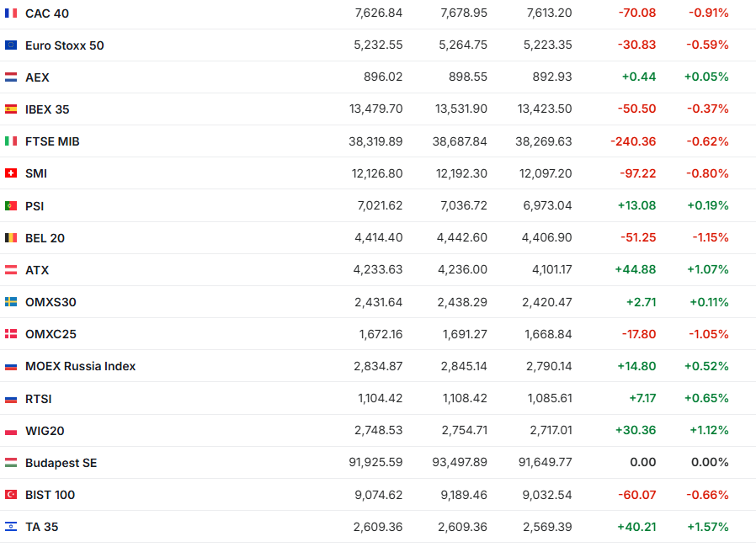Click the RTSI index name
The width and height of the screenshot is (756, 547).
(x=39, y=399)
